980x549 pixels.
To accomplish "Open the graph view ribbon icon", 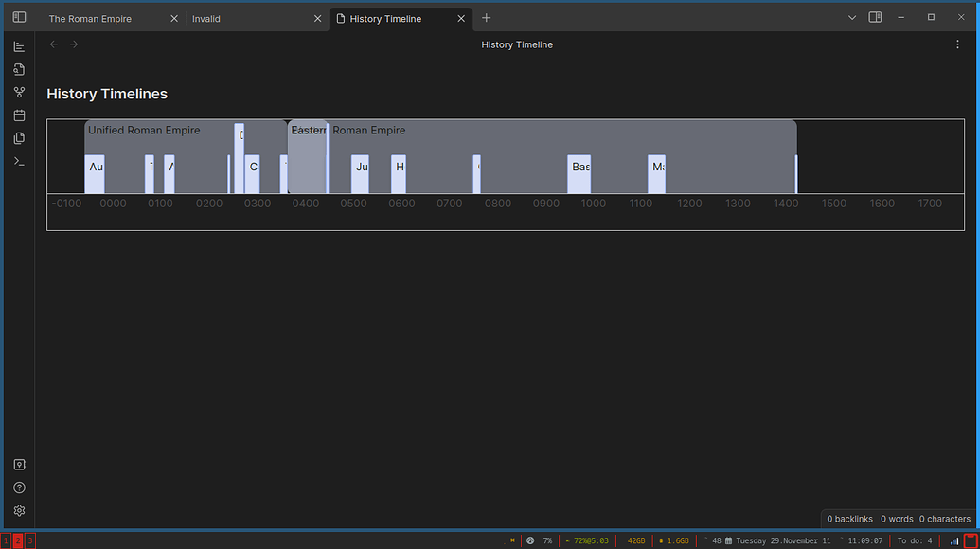I will click(x=19, y=93).
